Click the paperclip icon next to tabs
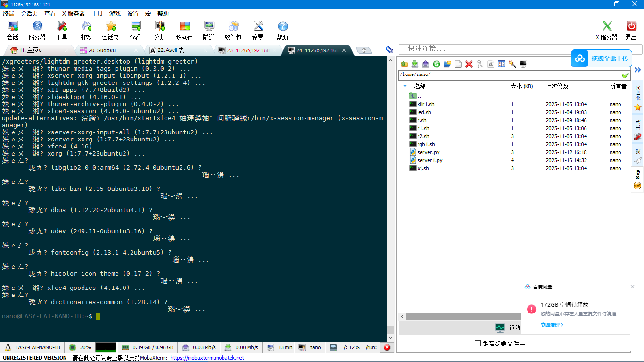The image size is (644, 362). 389,49
